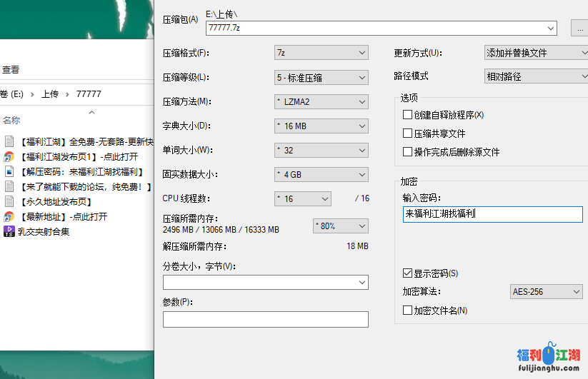Enable 加密文件名 option
Viewport: 588px width, 379px height.
[407, 310]
